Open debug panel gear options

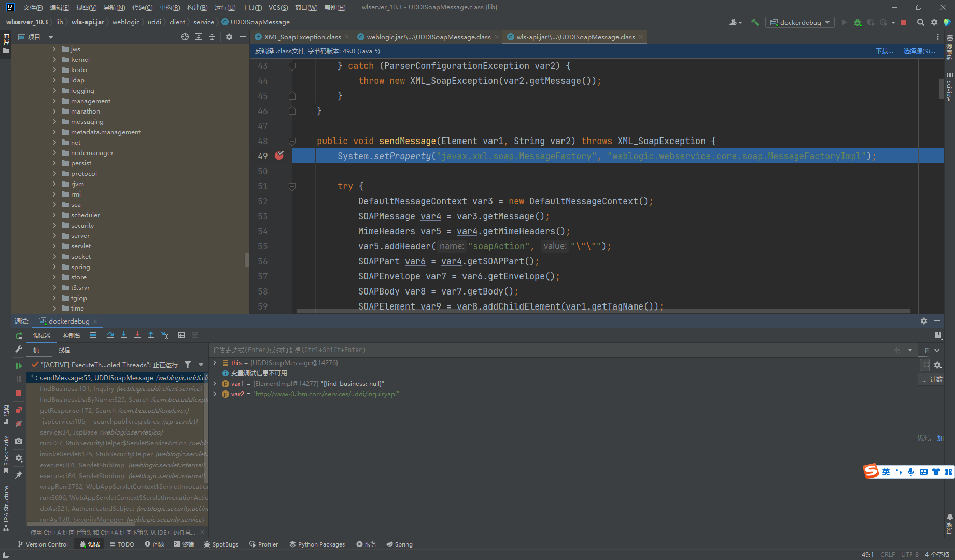coord(924,321)
